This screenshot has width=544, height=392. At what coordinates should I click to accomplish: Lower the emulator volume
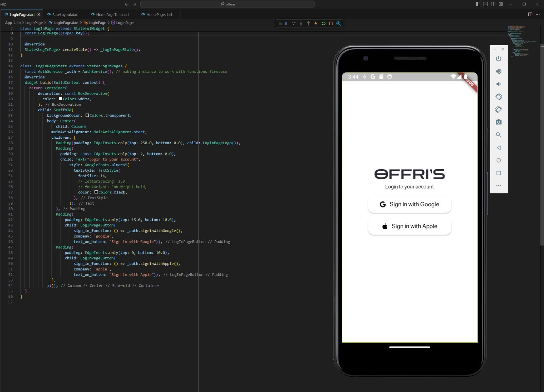click(498, 84)
